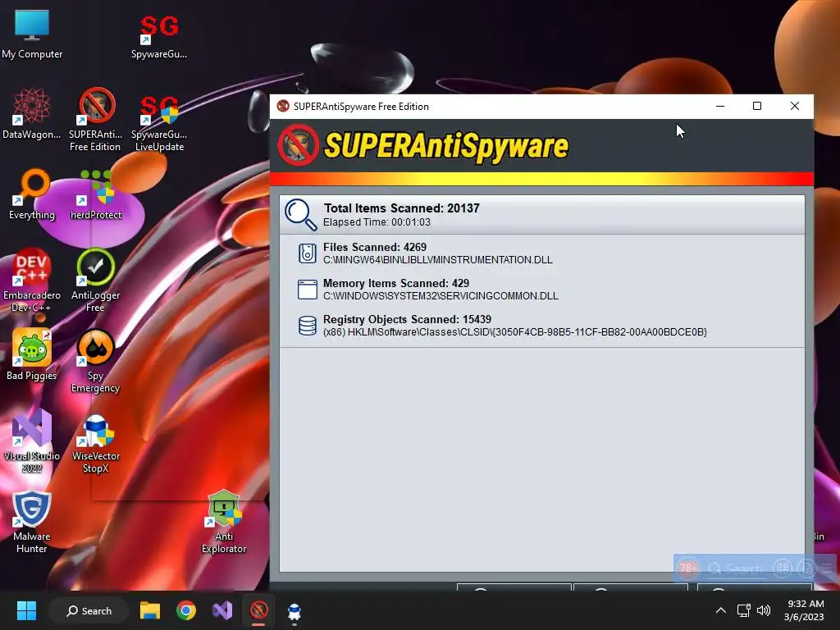This screenshot has height=630, width=840.
Task: Launch Embarcadero Dev-C++ shortcut
Action: click(x=32, y=280)
